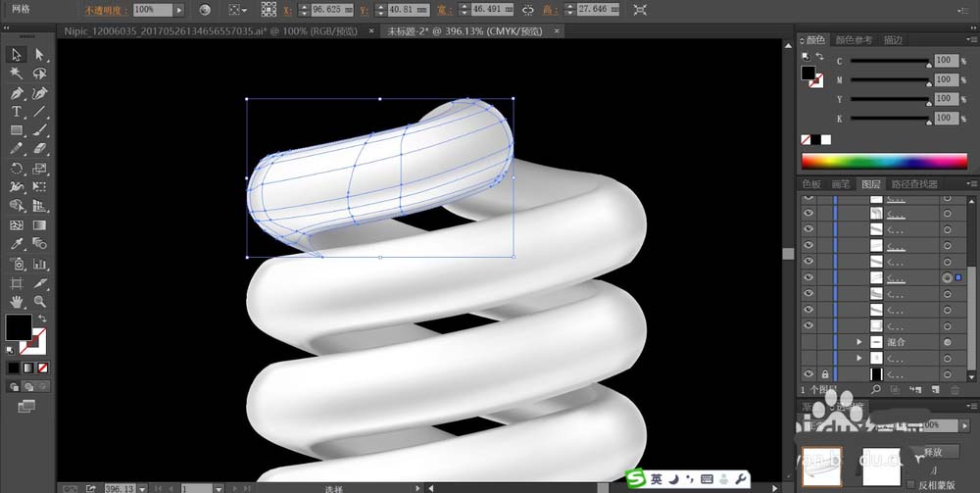
Task: Click the constrain width and height link icon
Action: coord(528,10)
